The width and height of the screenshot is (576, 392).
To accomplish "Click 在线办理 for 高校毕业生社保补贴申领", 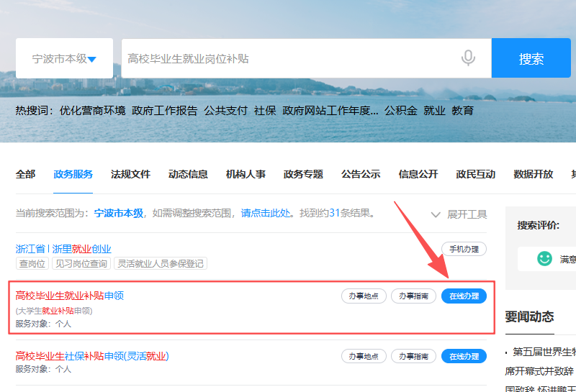I will [x=464, y=357].
